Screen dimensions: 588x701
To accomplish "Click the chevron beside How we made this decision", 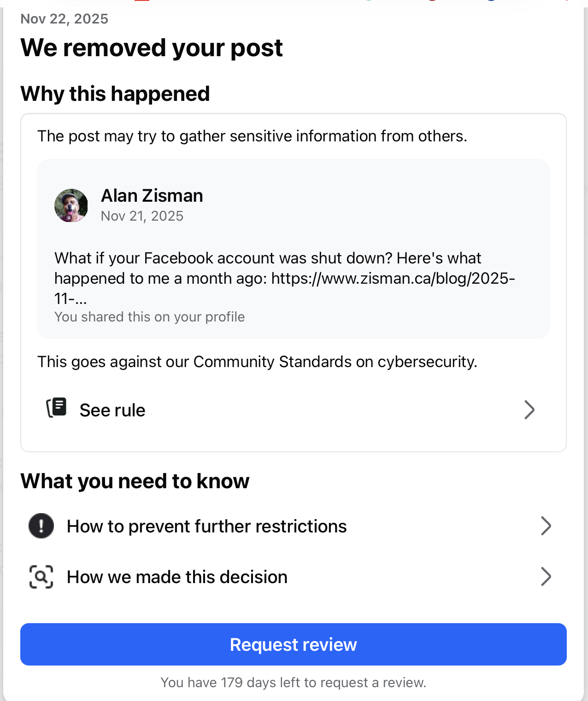I will 547,577.
